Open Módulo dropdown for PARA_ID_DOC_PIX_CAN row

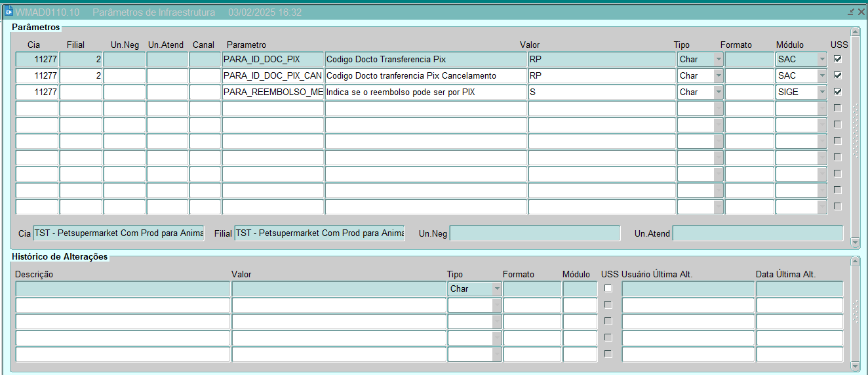[821, 75]
